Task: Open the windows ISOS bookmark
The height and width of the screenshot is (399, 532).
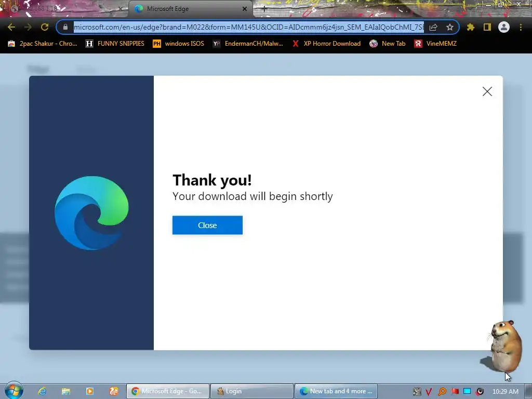Action: tap(179, 44)
